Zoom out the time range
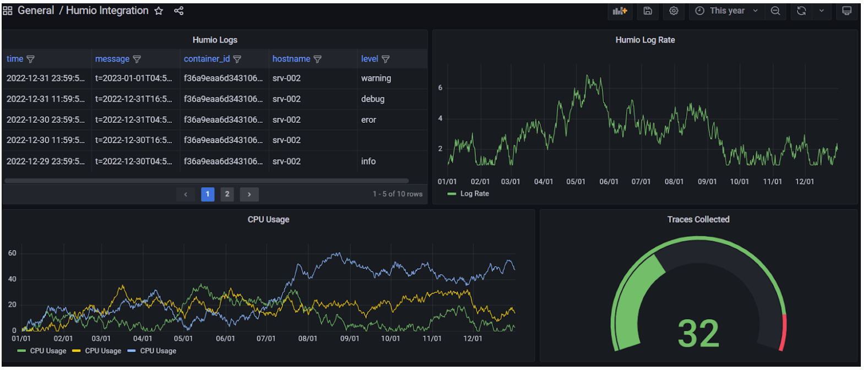The height and width of the screenshot is (370, 868). click(x=775, y=11)
